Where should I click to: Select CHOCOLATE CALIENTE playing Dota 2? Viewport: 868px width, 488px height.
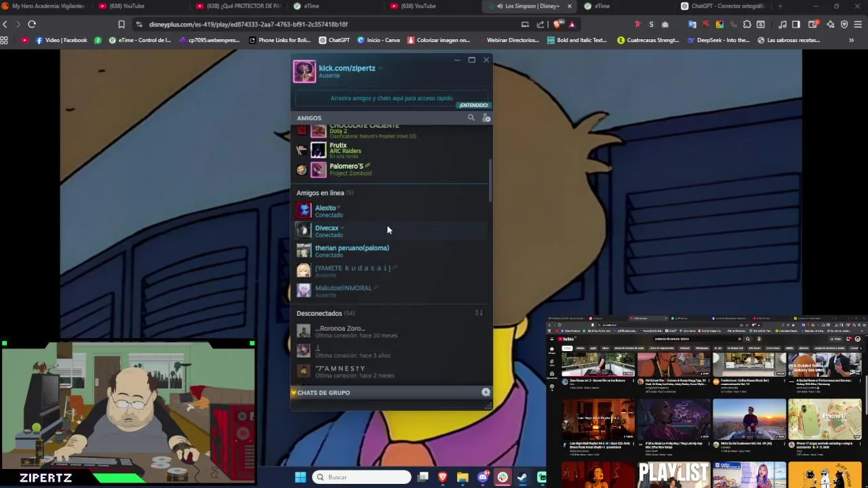pyautogui.click(x=390, y=131)
